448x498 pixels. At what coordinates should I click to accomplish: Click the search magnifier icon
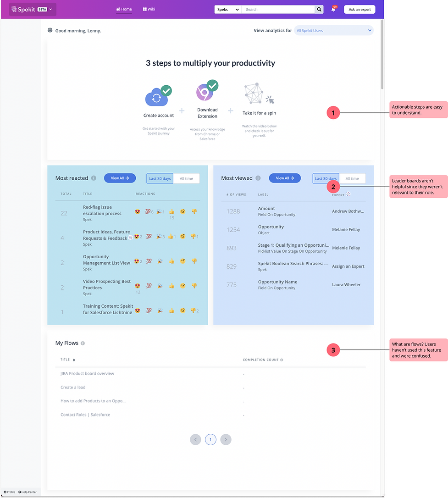coord(319,10)
